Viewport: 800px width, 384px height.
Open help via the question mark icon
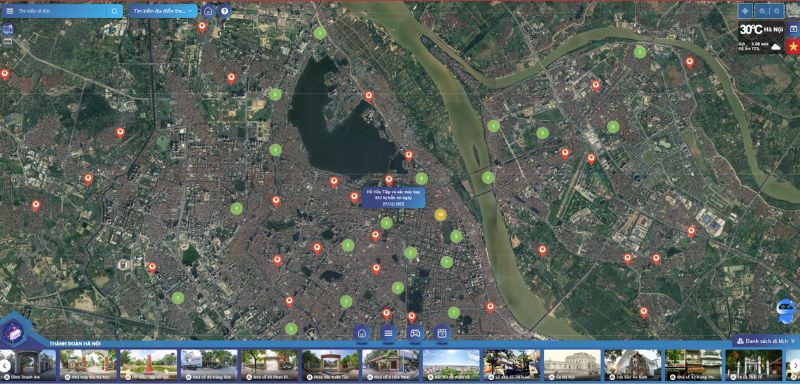click(224, 11)
